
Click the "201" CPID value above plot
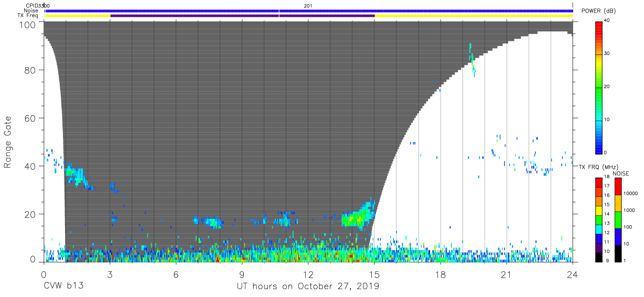coord(308,6)
